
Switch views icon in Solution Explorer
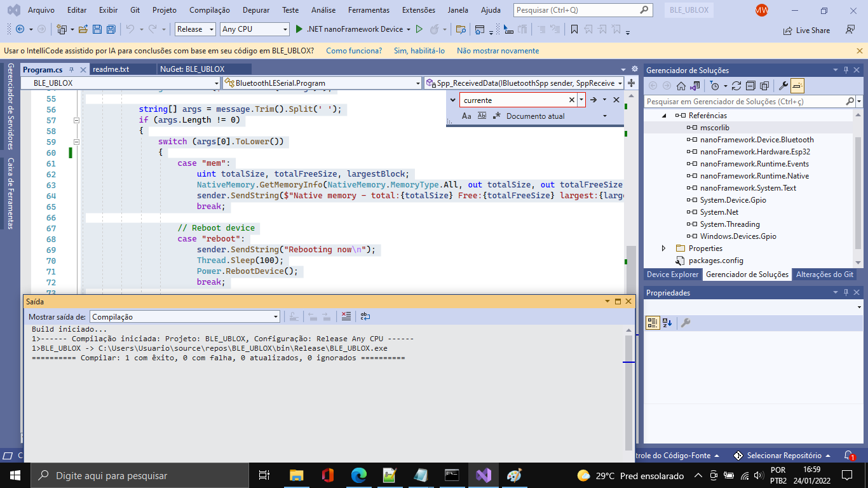pyautogui.click(x=695, y=86)
